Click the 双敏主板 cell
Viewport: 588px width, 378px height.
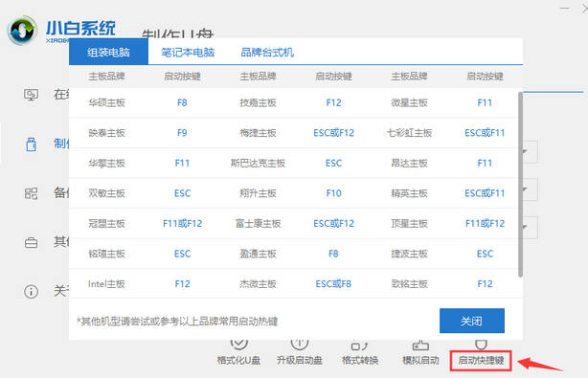(107, 193)
